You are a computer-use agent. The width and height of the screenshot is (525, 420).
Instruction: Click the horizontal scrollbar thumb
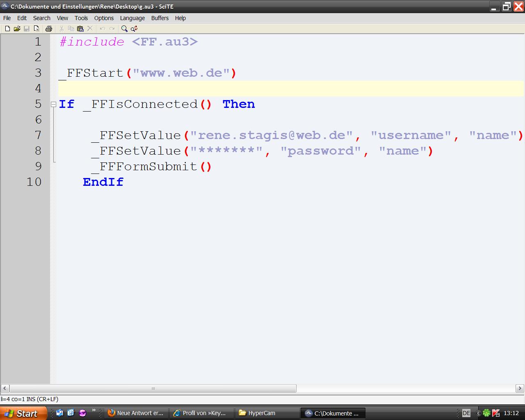point(153,388)
